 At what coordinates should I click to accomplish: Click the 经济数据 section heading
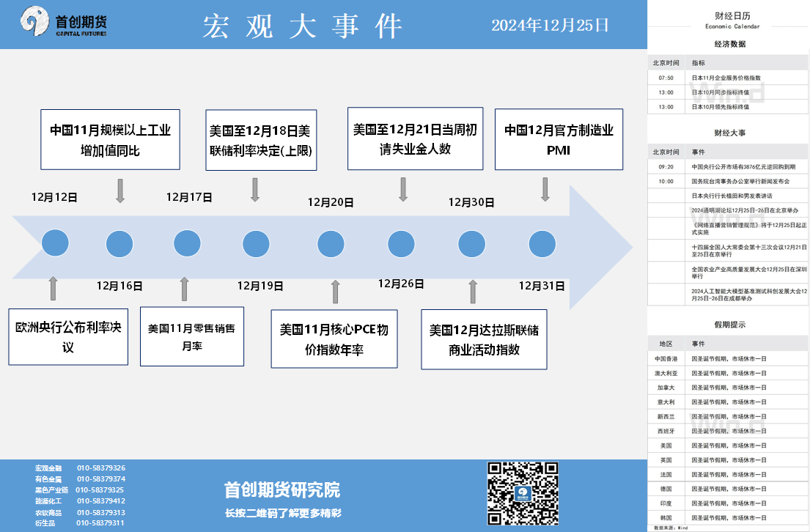point(730,44)
